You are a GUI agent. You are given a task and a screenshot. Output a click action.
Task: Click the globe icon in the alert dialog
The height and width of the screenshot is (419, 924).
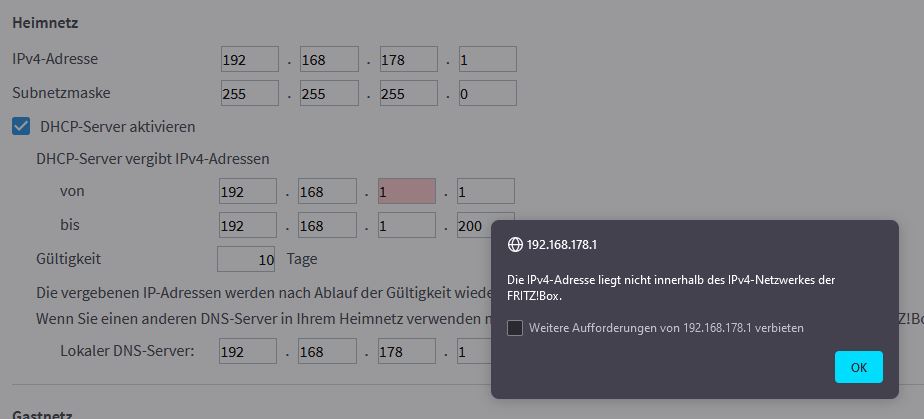click(515, 245)
